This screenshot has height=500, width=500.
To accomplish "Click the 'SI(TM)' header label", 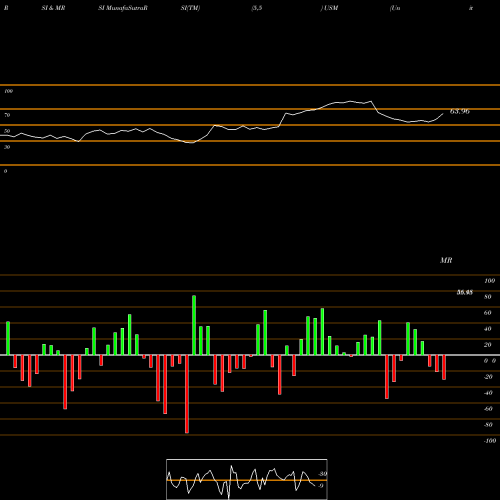I will click(190, 8).
